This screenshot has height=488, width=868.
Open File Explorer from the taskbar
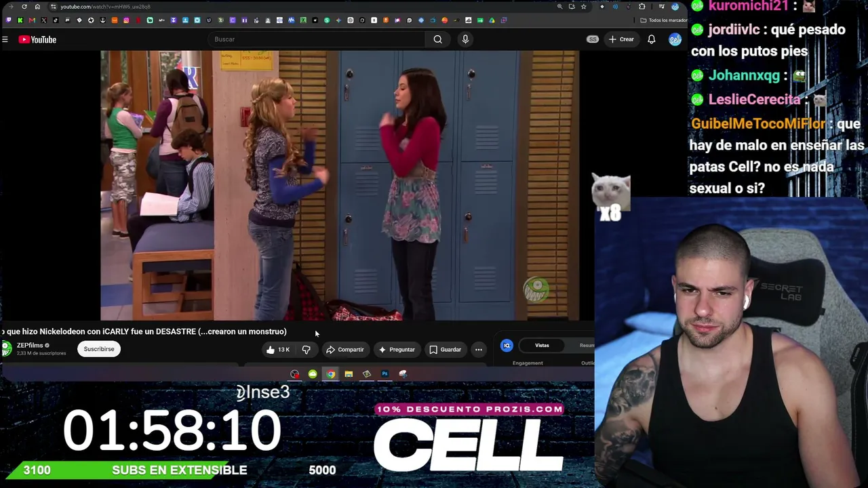(x=349, y=374)
